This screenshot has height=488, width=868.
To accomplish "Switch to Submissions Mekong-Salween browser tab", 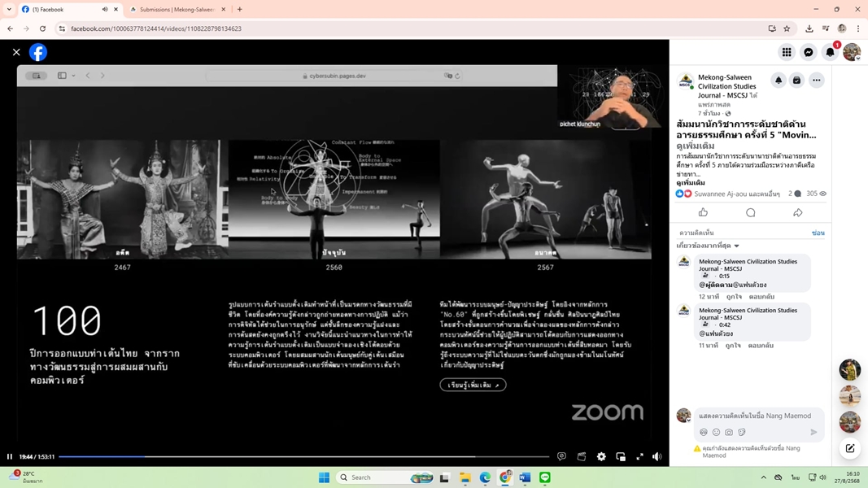I will point(177,10).
